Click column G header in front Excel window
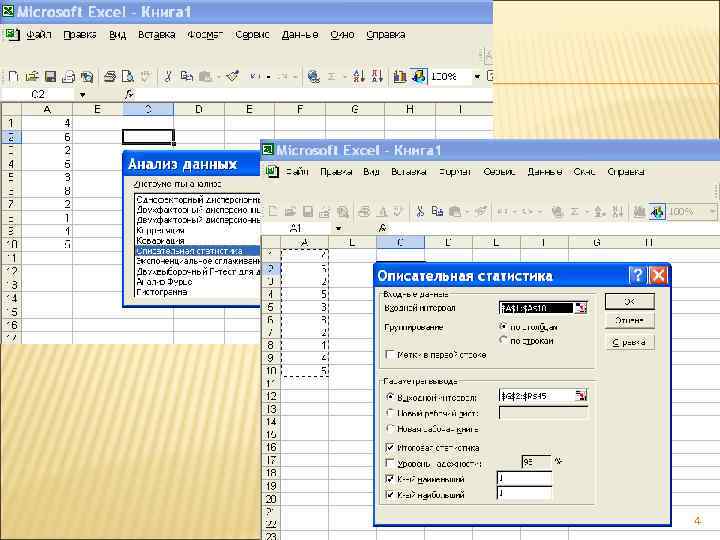The width and height of the screenshot is (720, 540). tap(596, 242)
